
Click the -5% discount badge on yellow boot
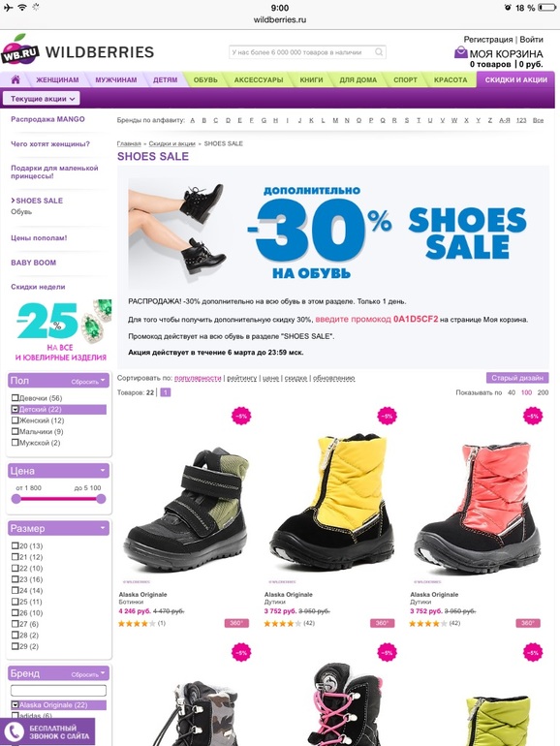pos(387,416)
